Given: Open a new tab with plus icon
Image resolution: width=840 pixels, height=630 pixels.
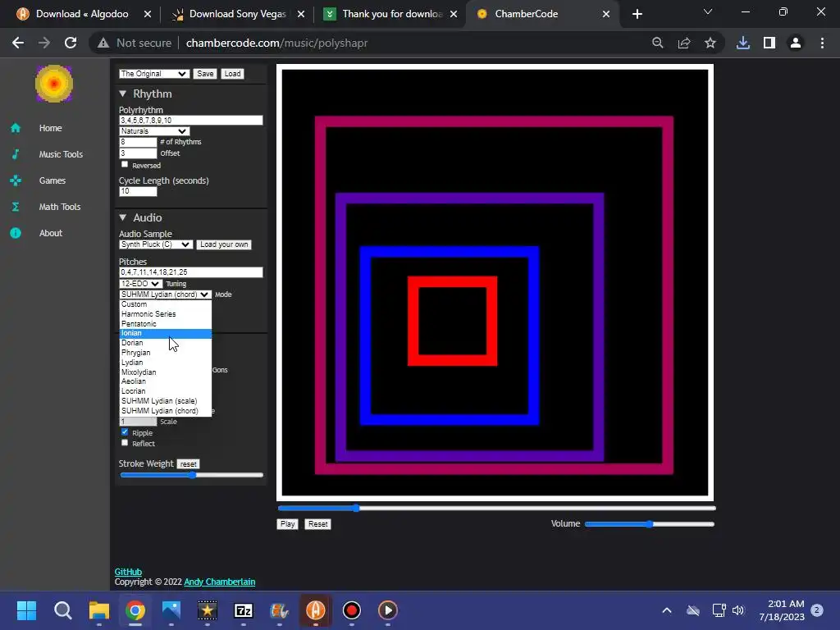Looking at the screenshot, I should click(637, 14).
